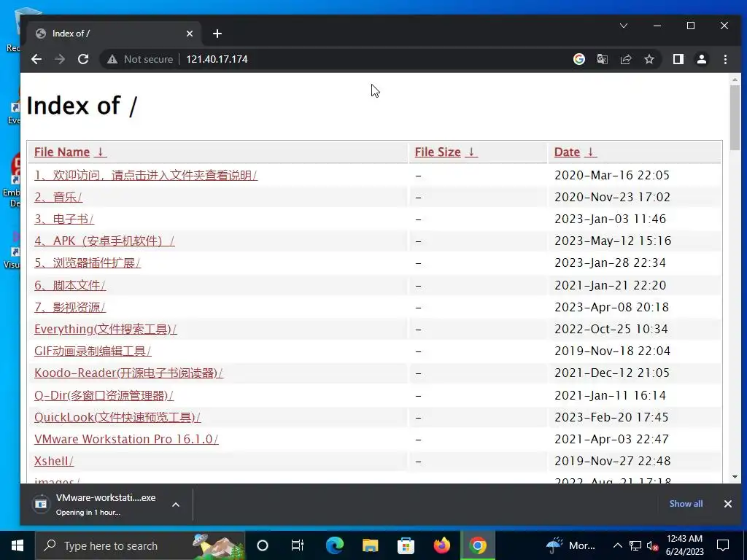Click the Not secure warning icon
This screenshot has width=747, height=560.
pyautogui.click(x=112, y=59)
